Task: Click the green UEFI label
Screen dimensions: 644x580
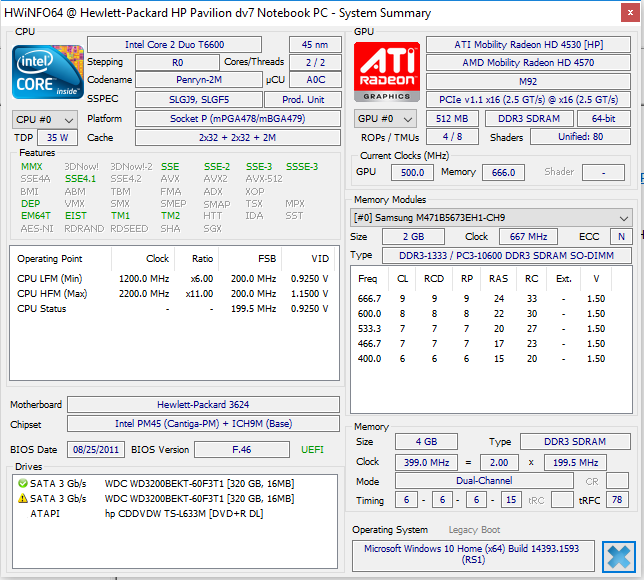Action: coord(312,450)
